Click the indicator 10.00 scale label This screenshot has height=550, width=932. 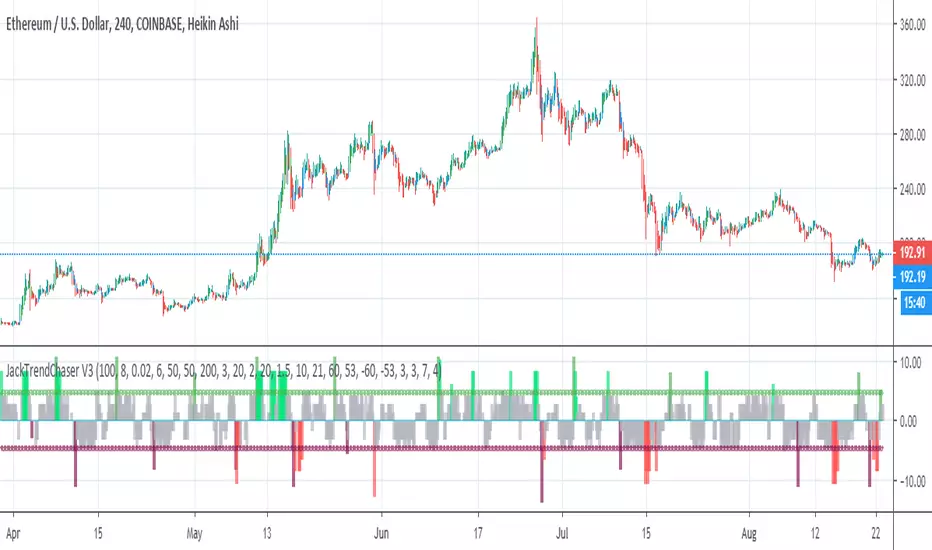click(911, 362)
